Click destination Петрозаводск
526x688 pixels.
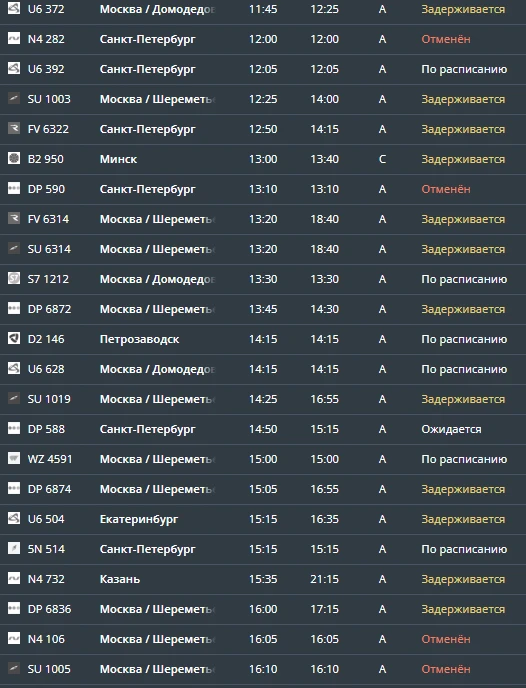pyautogui.click(x=140, y=339)
